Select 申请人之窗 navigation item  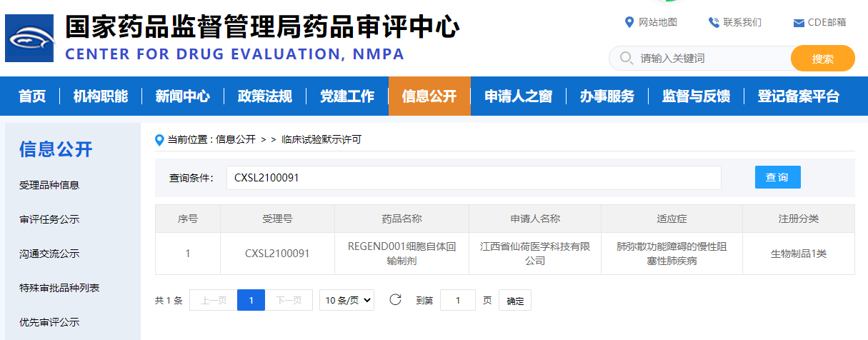(518, 96)
